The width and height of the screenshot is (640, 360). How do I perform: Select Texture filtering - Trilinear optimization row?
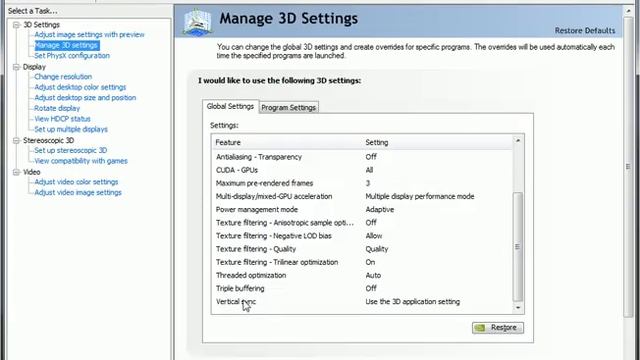tap(362, 262)
